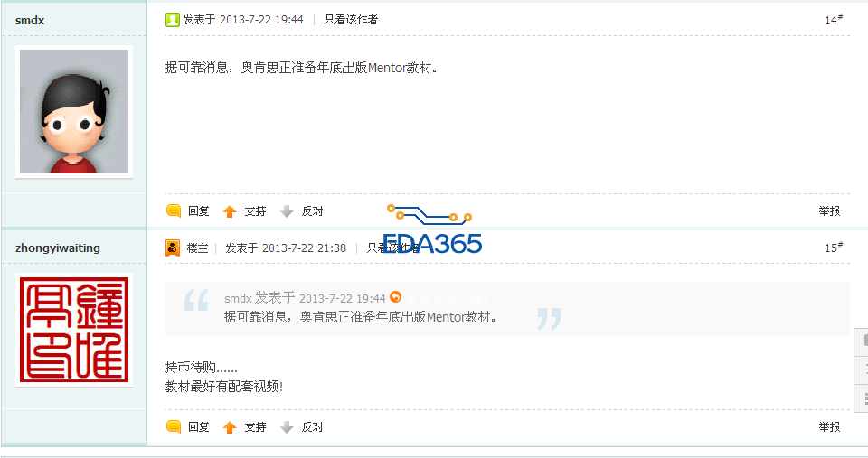Open the smdx cartoon avatar image
Screen dimensions: 868x458
(74, 112)
